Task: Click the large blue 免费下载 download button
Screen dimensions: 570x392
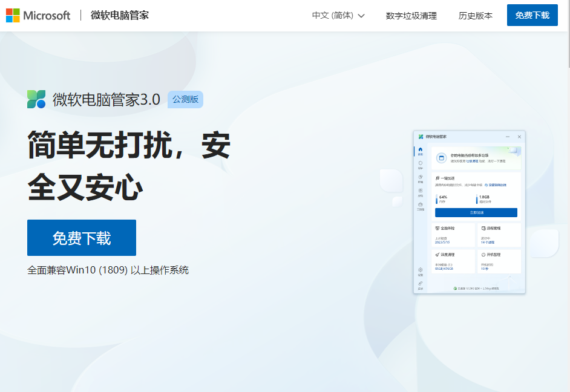Action: (82, 238)
